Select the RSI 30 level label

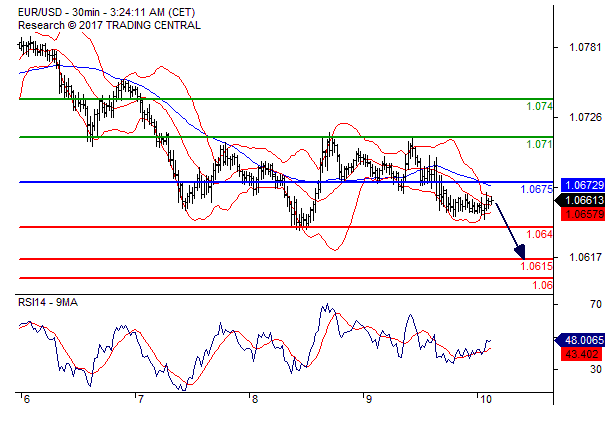coord(596,369)
